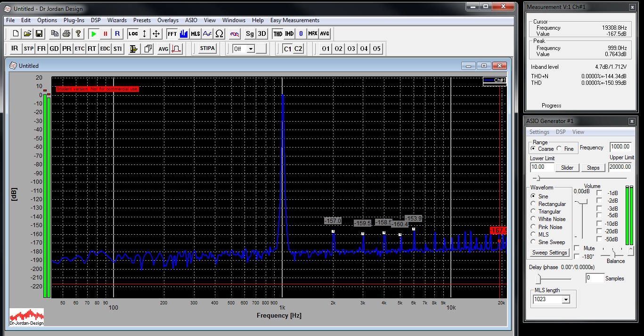This screenshot has width=644, height=336.
Task: Select RT reverberation time view
Action: pyautogui.click(x=92, y=49)
